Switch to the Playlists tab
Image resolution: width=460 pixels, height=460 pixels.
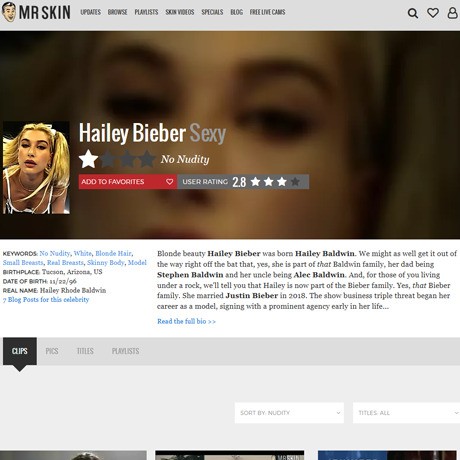[x=125, y=351]
